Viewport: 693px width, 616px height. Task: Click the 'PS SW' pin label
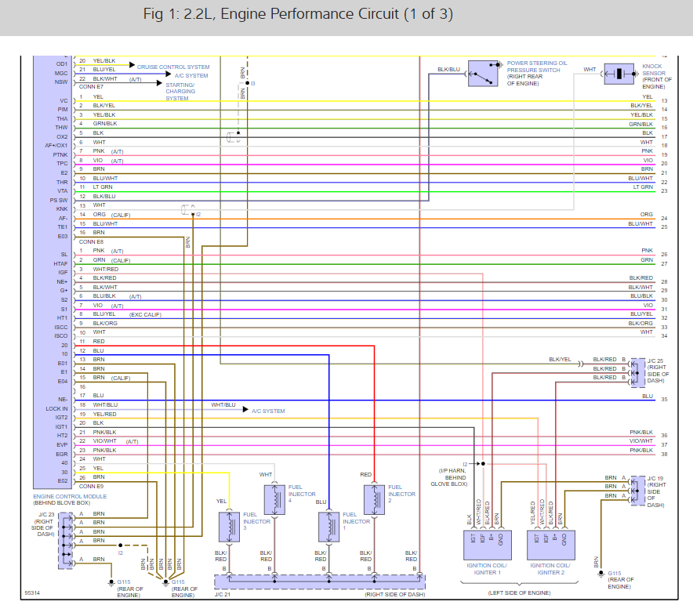[59, 200]
